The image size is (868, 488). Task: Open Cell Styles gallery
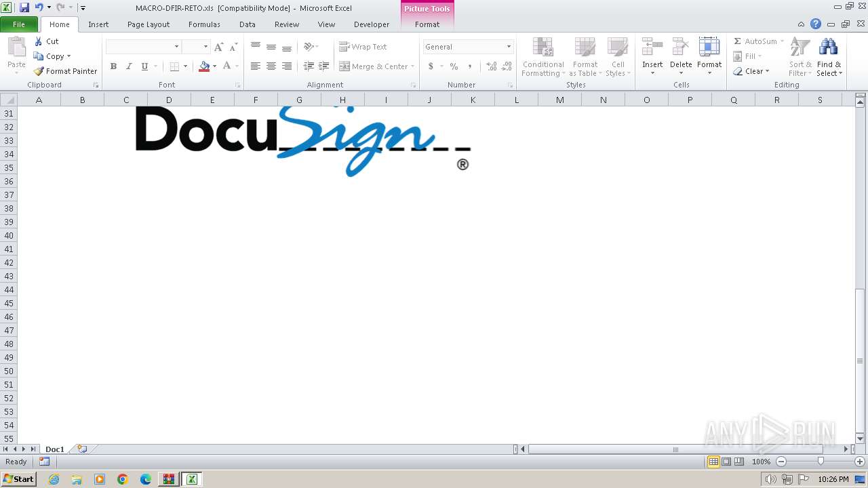[618, 57]
